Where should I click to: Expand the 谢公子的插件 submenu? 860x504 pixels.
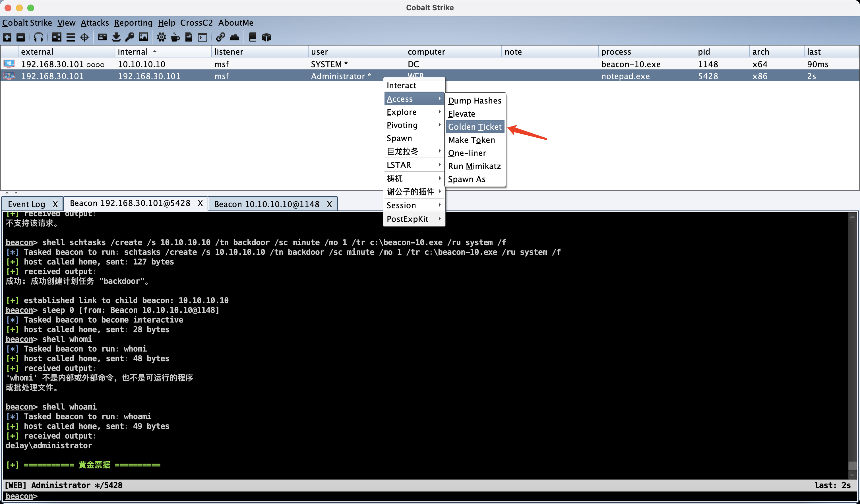pyautogui.click(x=414, y=191)
